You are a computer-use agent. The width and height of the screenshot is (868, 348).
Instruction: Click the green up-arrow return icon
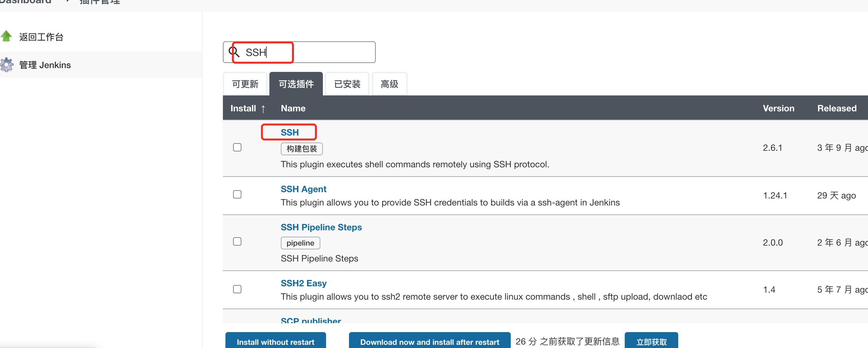pos(6,36)
